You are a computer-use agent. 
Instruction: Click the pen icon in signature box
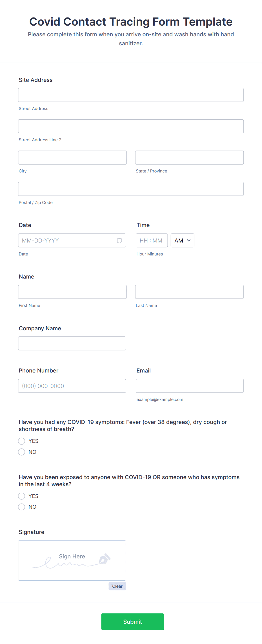[105, 559]
